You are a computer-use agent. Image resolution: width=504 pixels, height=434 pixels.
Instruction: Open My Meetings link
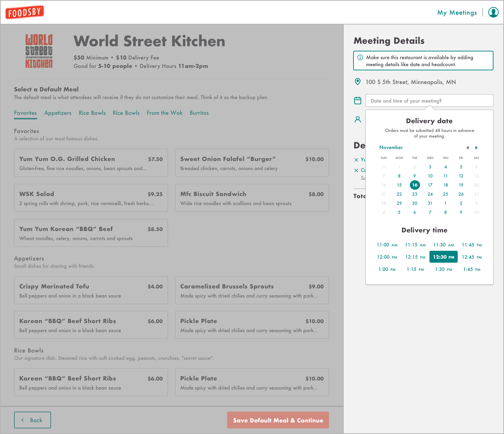pyautogui.click(x=457, y=13)
